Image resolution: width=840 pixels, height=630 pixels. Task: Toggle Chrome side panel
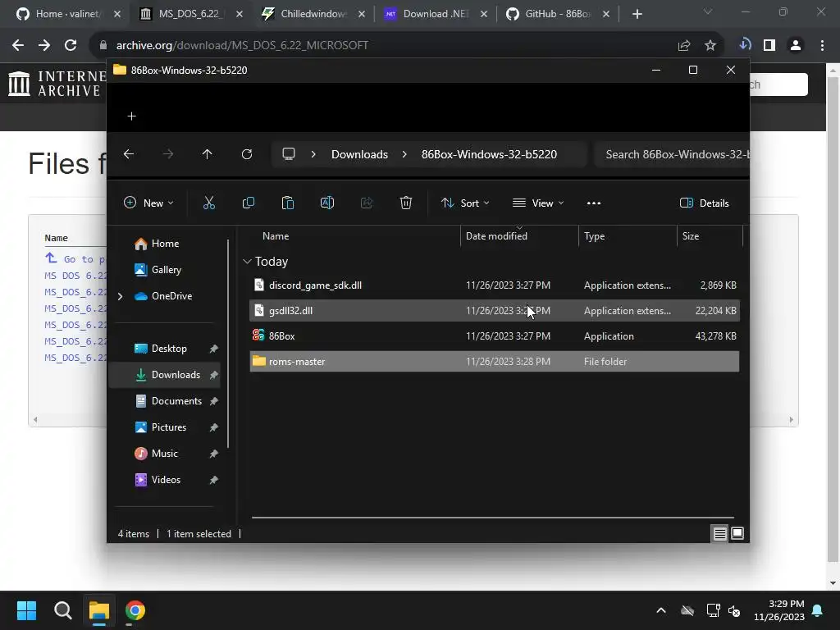pos(769,45)
